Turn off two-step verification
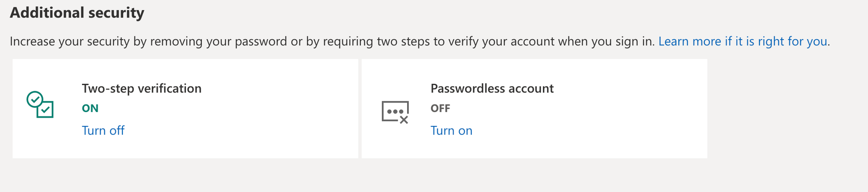 click(x=103, y=130)
